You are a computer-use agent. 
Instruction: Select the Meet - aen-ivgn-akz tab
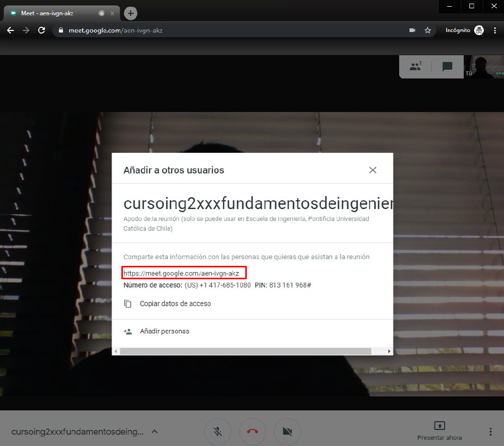click(61, 13)
